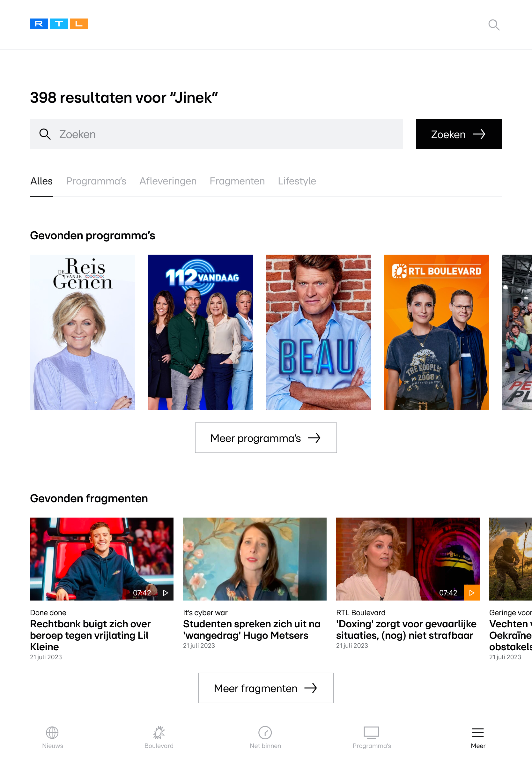
Task: Open the Hugo Metsers fragment thumbnail
Action: pyautogui.click(x=255, y=559)
